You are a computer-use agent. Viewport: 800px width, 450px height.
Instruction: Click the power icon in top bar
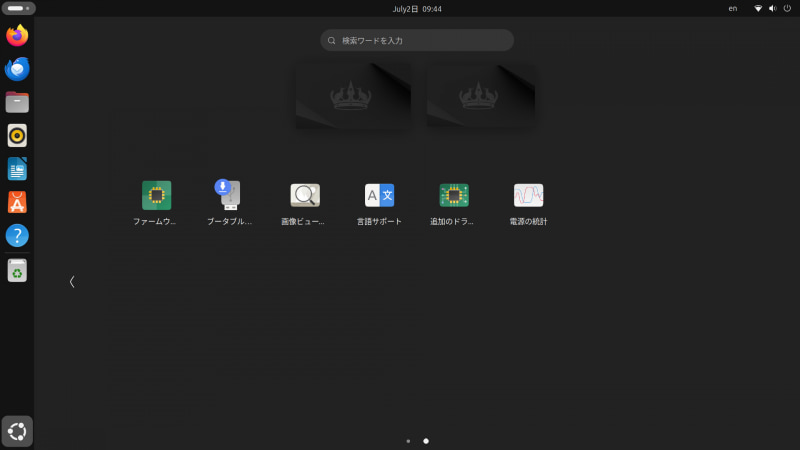point(787,9)
